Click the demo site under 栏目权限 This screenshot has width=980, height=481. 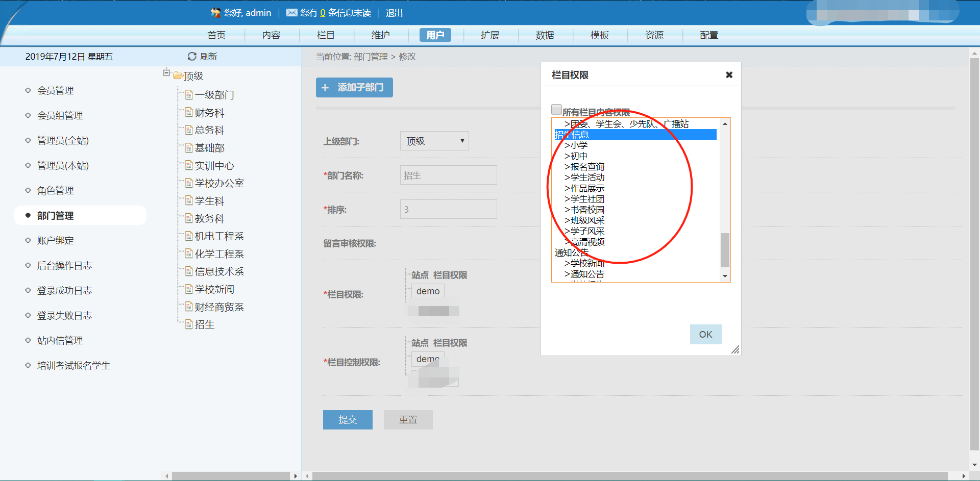click(x=428, y=291)
